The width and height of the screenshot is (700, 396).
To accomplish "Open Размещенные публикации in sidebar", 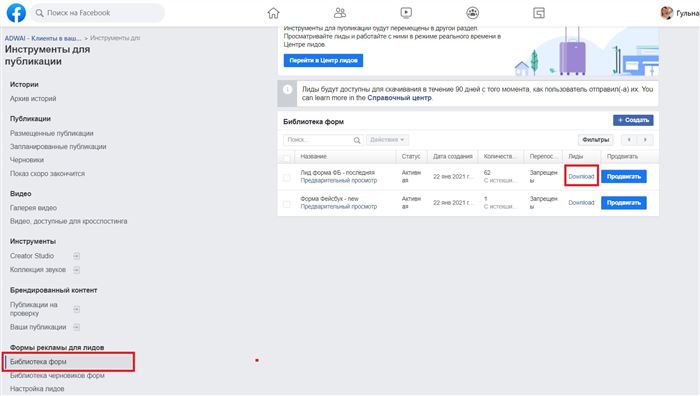I will tap(52, 133).
